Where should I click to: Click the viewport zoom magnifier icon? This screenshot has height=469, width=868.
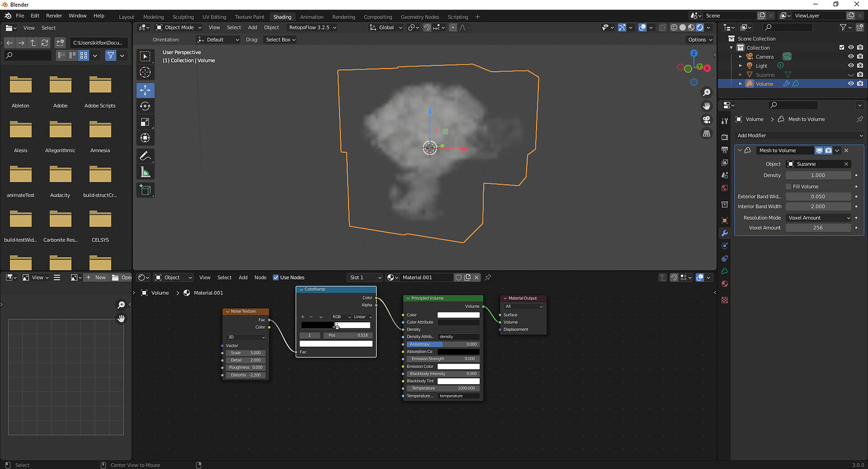pos(706,92)
